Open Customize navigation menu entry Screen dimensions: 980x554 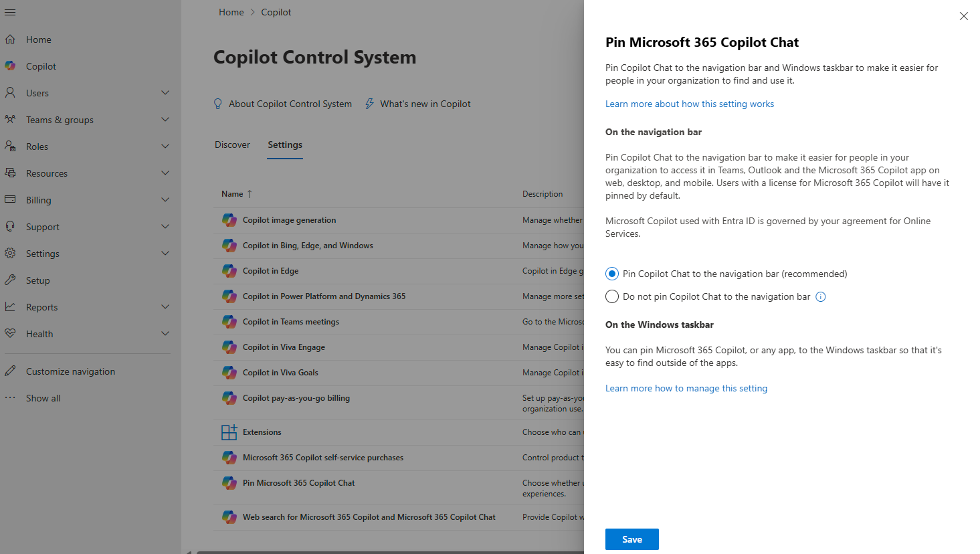click(70, 371)
